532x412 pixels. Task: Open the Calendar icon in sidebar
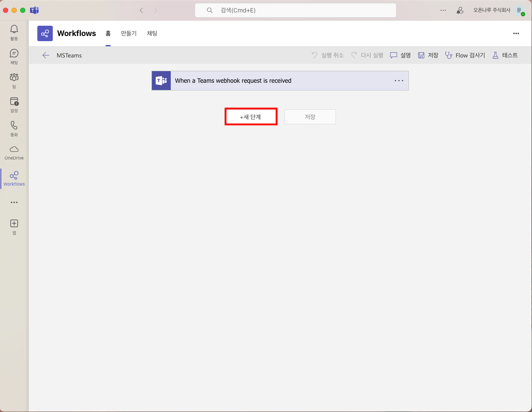14,102
